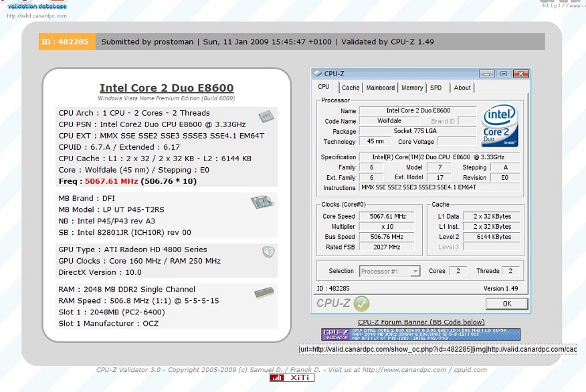Click the motherboard icon beside MB Brand

pos(262,202)
